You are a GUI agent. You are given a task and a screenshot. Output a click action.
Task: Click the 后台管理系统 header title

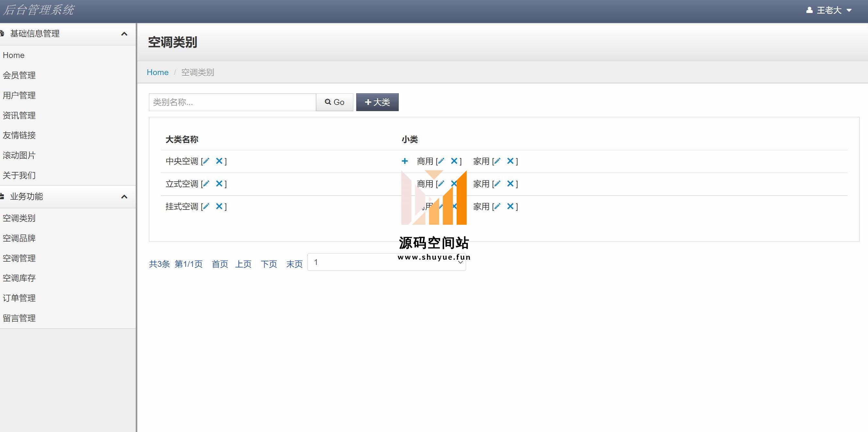39,10
